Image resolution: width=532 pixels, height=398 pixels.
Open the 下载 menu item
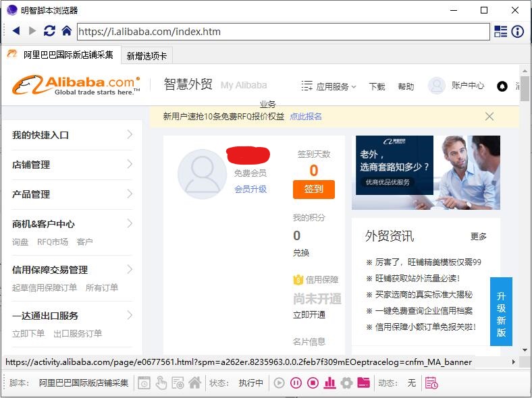[377, 87]
